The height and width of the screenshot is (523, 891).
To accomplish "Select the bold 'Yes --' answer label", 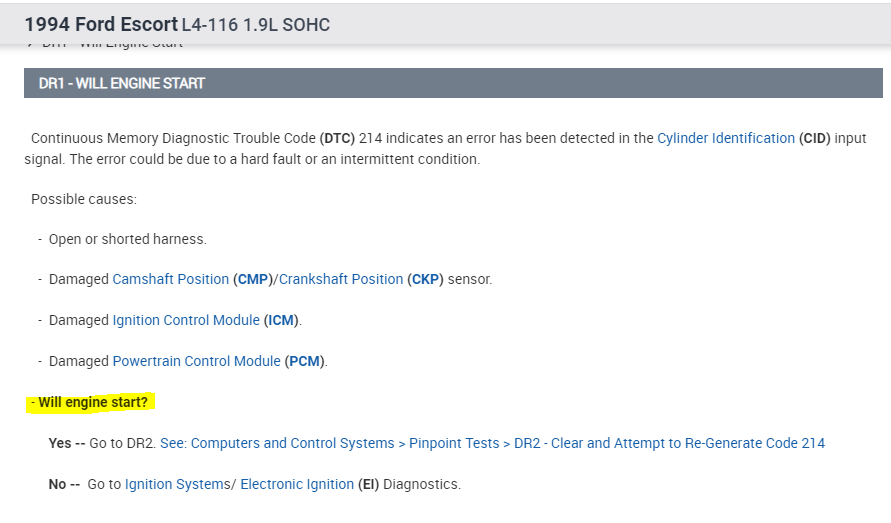I will (66, 443).
